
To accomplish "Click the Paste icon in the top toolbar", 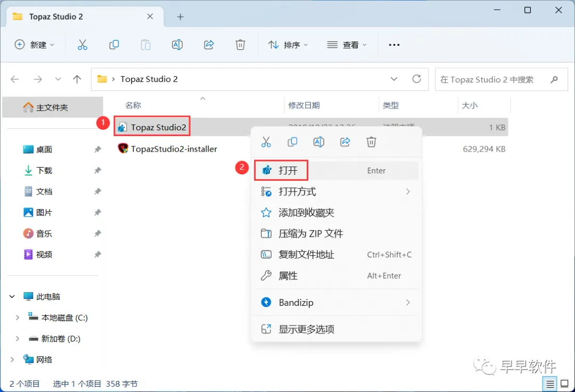I will [x=145, y=45].
